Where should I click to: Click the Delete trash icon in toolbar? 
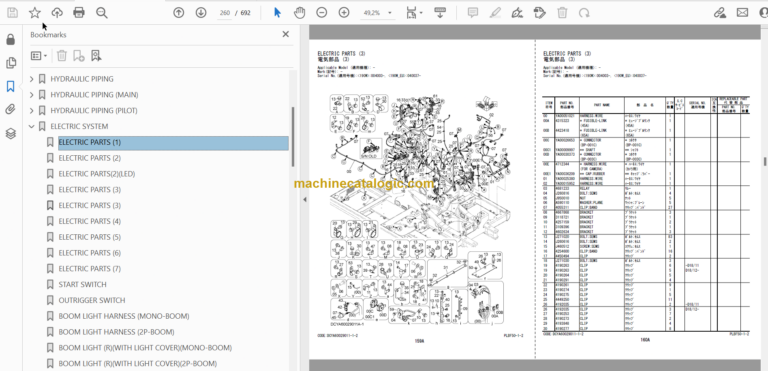562,13
